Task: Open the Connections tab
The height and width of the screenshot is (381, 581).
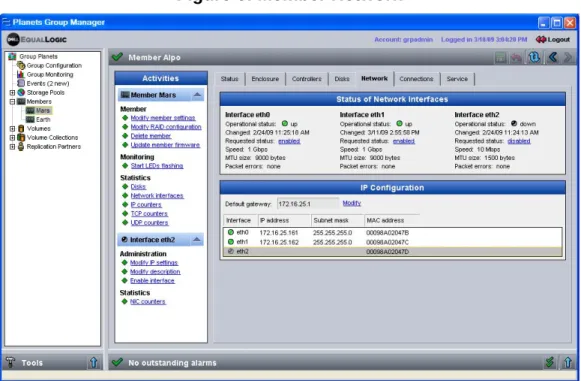Action: coord(416,79)
